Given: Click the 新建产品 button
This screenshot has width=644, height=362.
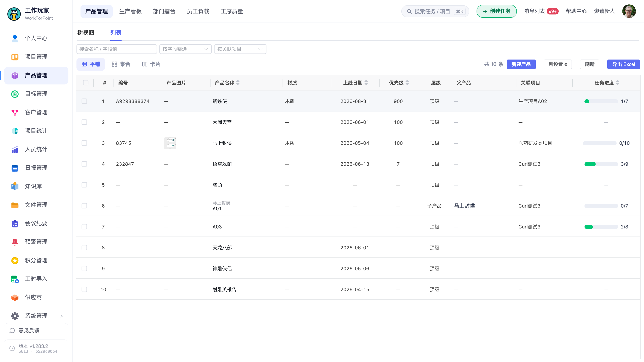Looking at the screenshot, I should 521,64.
